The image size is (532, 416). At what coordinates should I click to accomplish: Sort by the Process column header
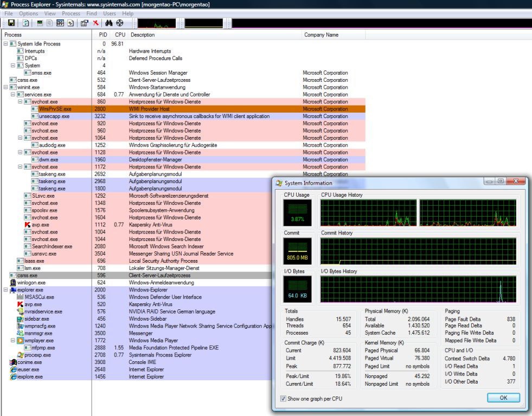(47, 35)
